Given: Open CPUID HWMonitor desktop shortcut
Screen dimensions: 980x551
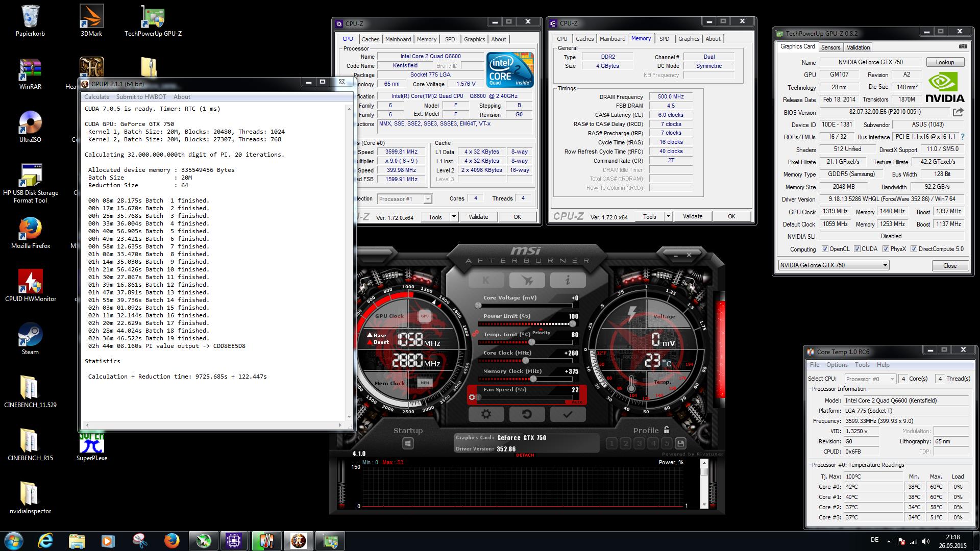Looking at the screenshot, I should 30,286.
